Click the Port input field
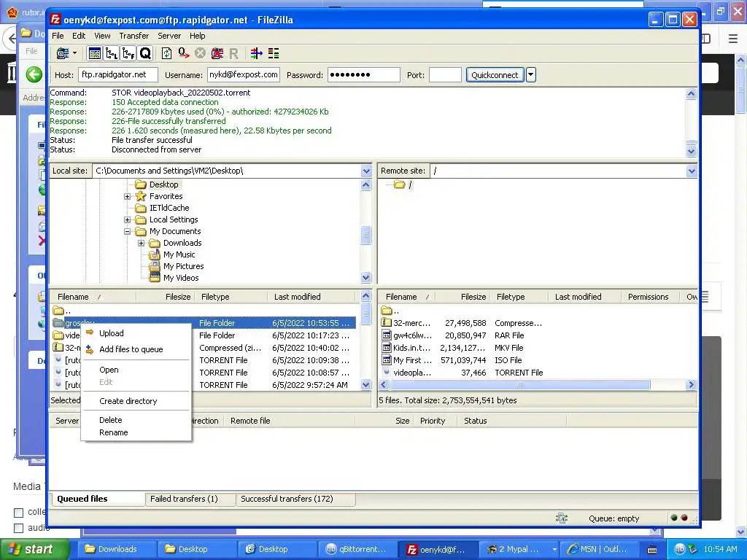 (445, 75)
